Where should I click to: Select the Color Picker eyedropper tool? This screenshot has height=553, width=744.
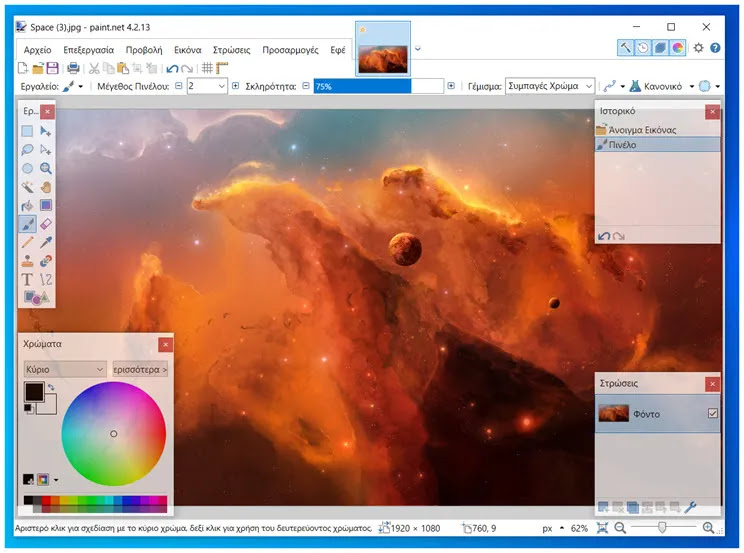click(46, 243)
